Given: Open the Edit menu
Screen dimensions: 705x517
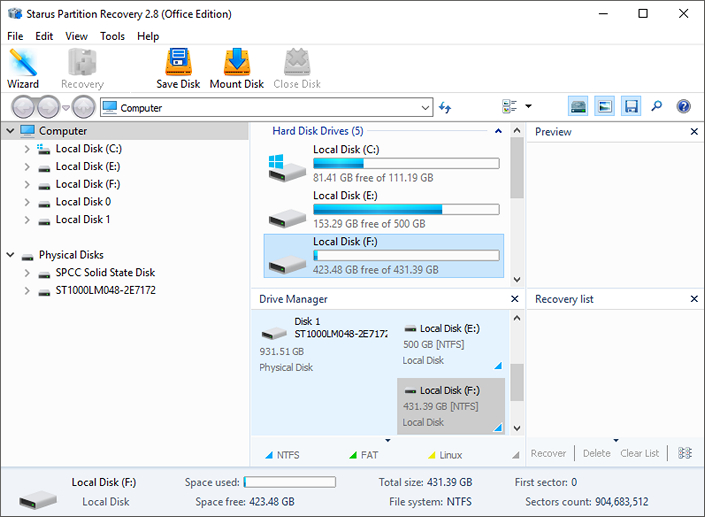Looking at the screenshot, I should pyautogui.click(x=44, y=36).
